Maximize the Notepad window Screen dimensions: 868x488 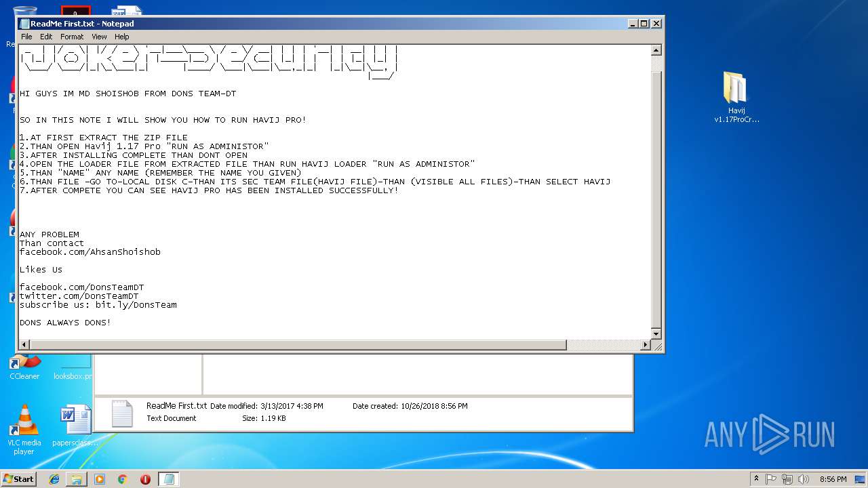point(644,24)
